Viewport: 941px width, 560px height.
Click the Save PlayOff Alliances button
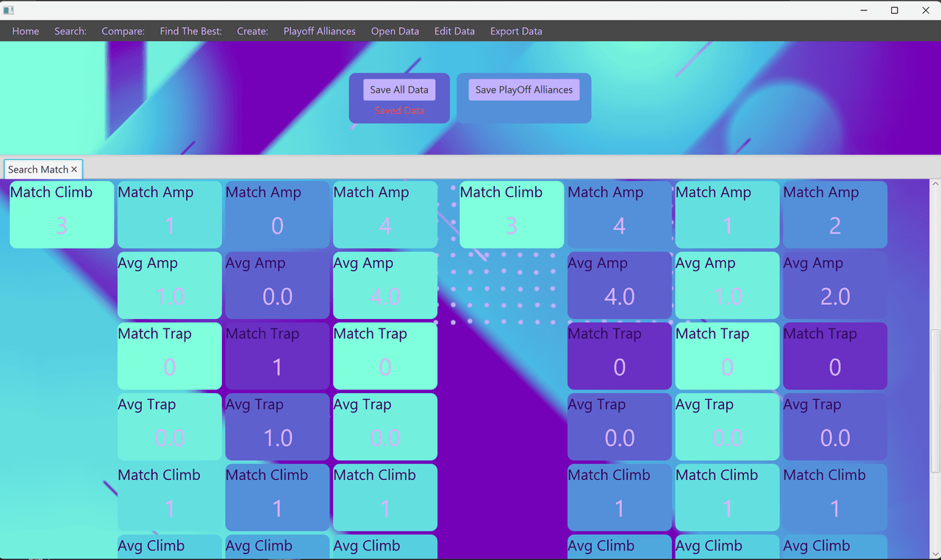(x=524, y=90)
